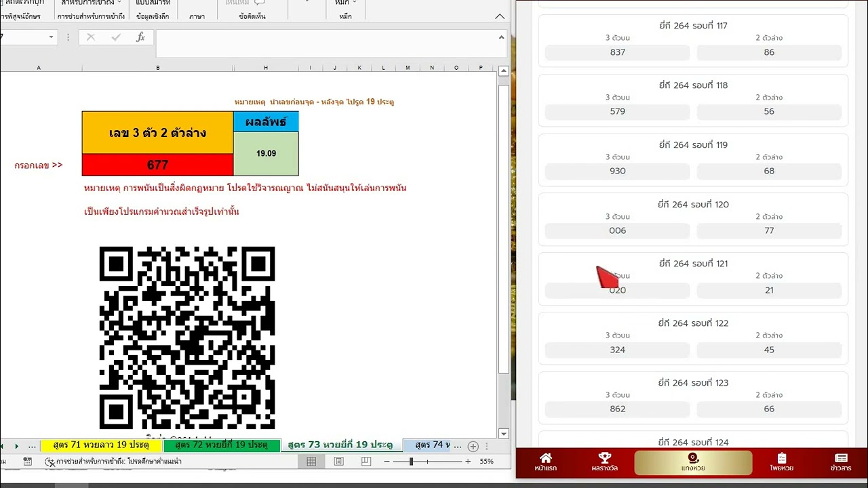Screen dimensions: 868x488
Task: Select sheet tab สูตร 73 หวยยี่กี่ 19 ประตู
Action: (340, 445)
